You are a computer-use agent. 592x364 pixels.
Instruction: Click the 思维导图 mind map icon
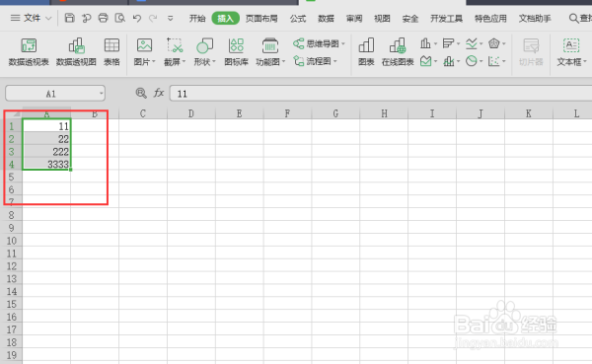coord(298,43)
